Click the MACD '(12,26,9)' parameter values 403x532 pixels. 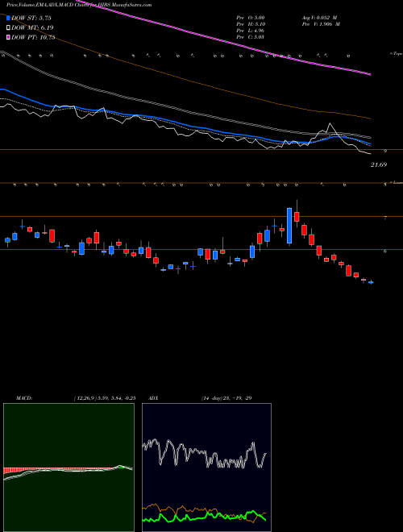104,398
